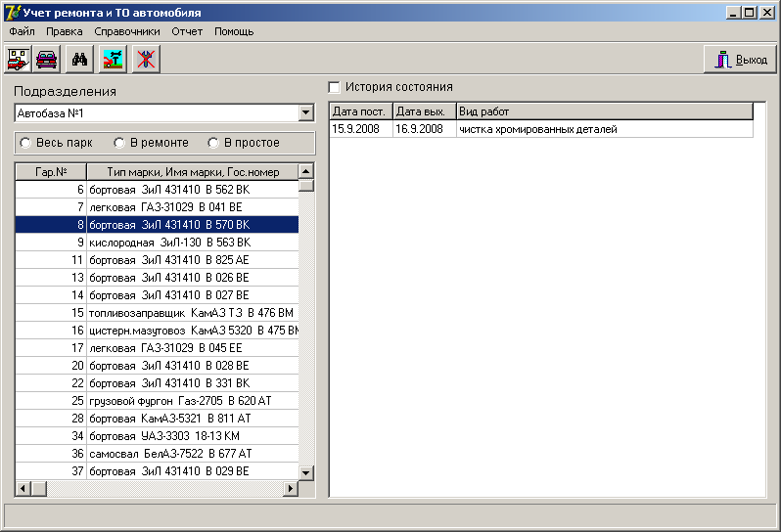Select row самосвал БелАЗ-7522 В 677 АТ
The width and height of the screenshot is (781, 532).
coord(157,454)
